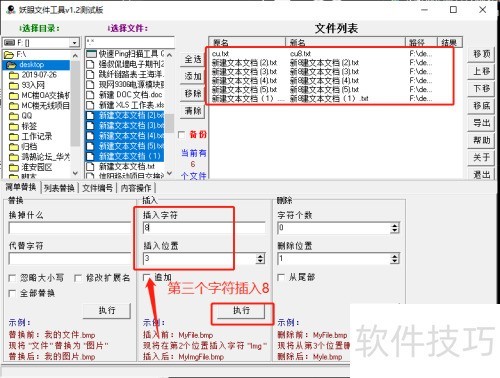Click the document icon of 跳纤链路表 file

(x=90, y=74)
